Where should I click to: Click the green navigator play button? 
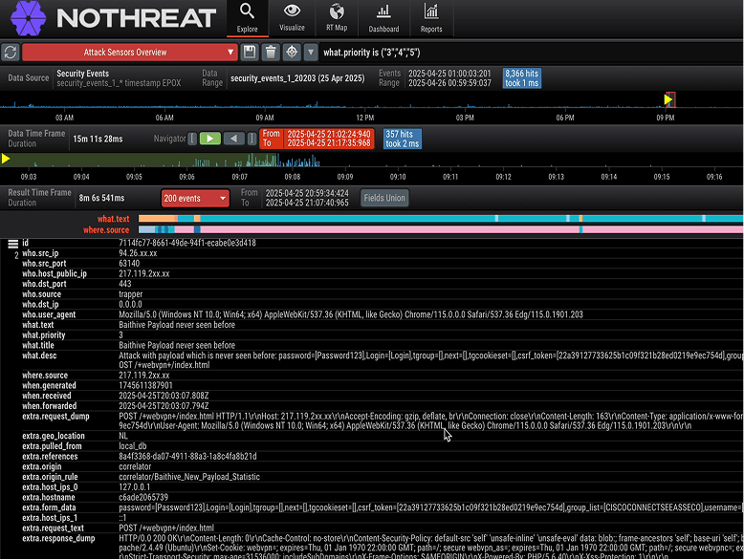(x=209, y=139)
